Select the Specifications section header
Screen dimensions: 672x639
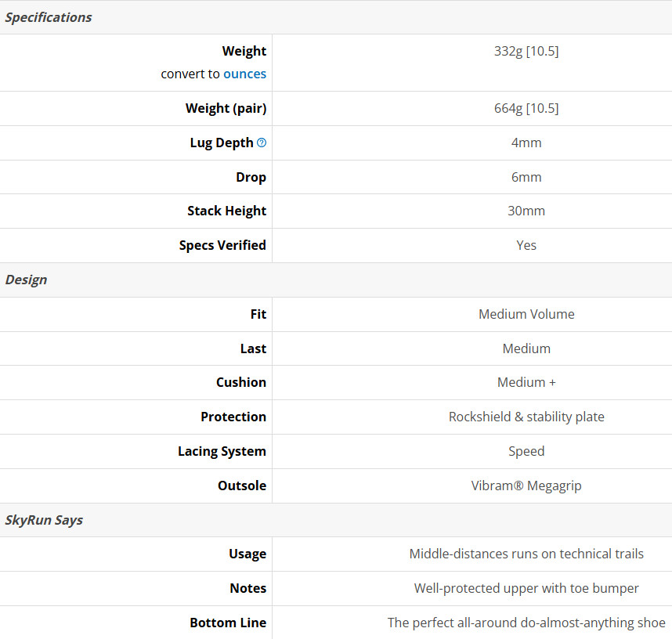[336, 17]
